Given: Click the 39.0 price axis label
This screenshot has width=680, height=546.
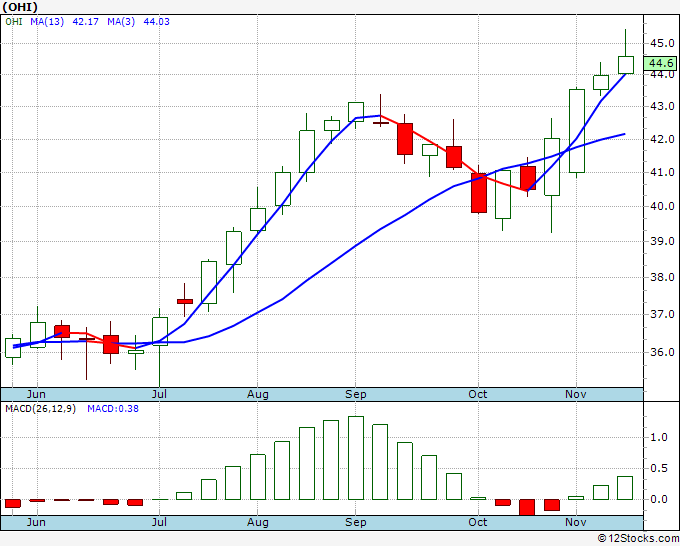Looking at the screenshot, I should click(x=662, y=241).
